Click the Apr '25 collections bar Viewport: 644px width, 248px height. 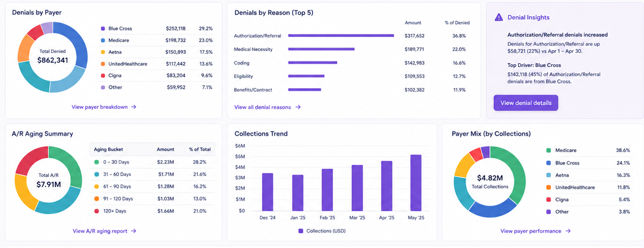[387, 186]
